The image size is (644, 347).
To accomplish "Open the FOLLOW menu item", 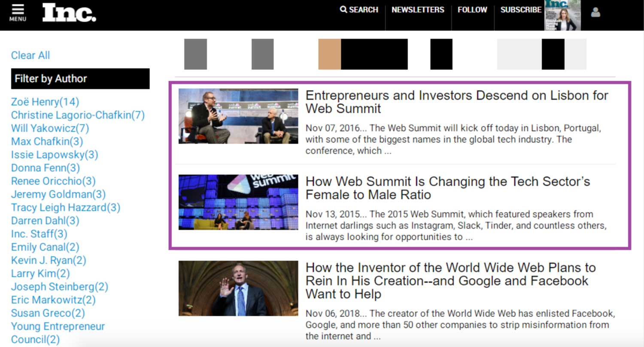I will tap(473, 9).
